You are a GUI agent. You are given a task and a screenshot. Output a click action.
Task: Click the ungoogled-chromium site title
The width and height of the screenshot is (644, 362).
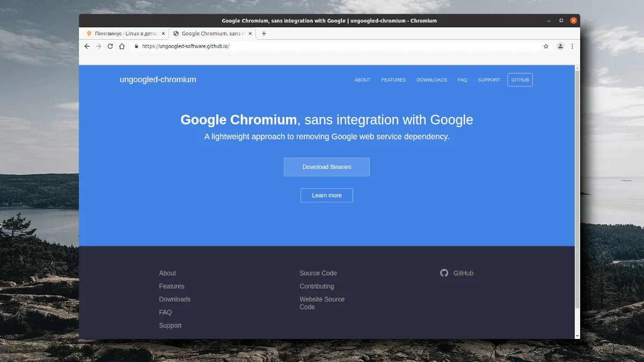coord(158,79)
